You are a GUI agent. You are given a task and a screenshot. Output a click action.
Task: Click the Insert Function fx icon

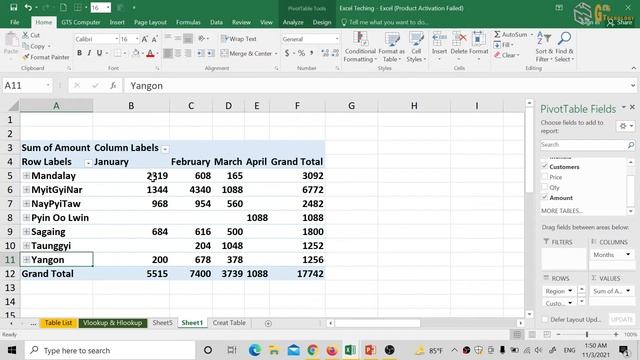113,86
